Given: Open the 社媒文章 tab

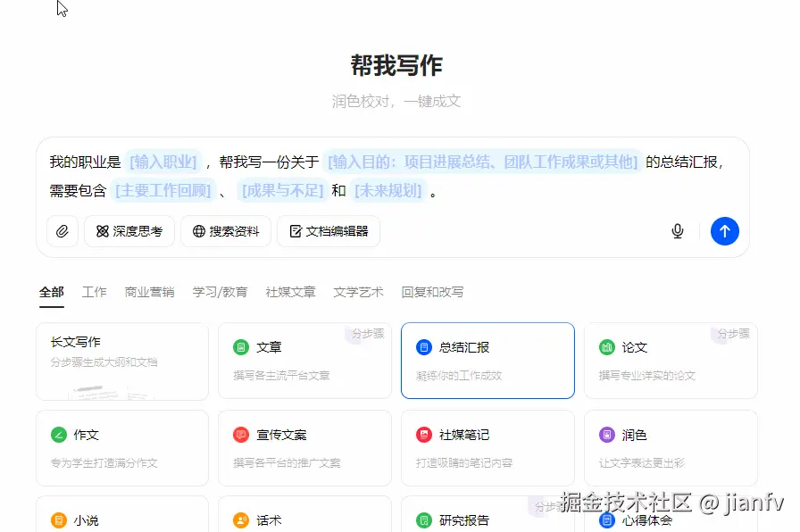Looking at the screenshot, I should point(290,292).
